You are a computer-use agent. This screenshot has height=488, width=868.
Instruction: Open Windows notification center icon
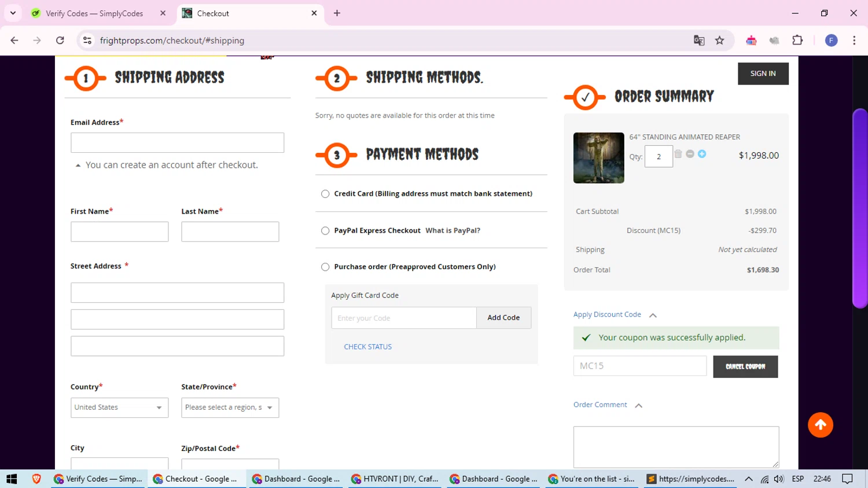[848, 479]
